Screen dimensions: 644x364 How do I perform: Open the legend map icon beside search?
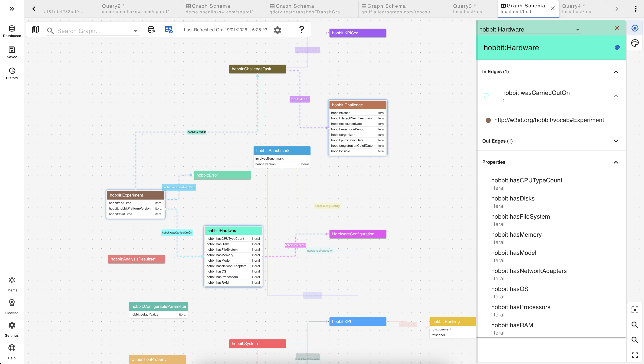[x=35, y=29]
